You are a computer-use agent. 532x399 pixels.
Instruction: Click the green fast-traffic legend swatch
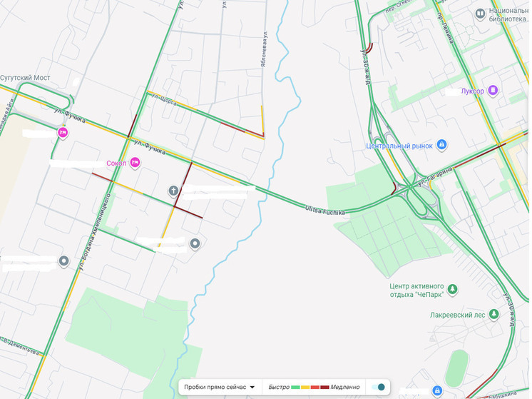coord(295,387)
